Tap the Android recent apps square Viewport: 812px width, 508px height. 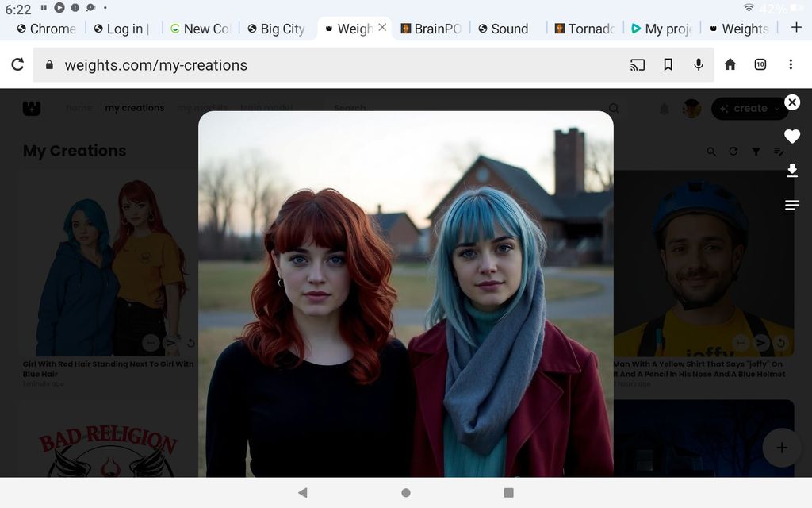pyautogui.click(x=508, y=492)
